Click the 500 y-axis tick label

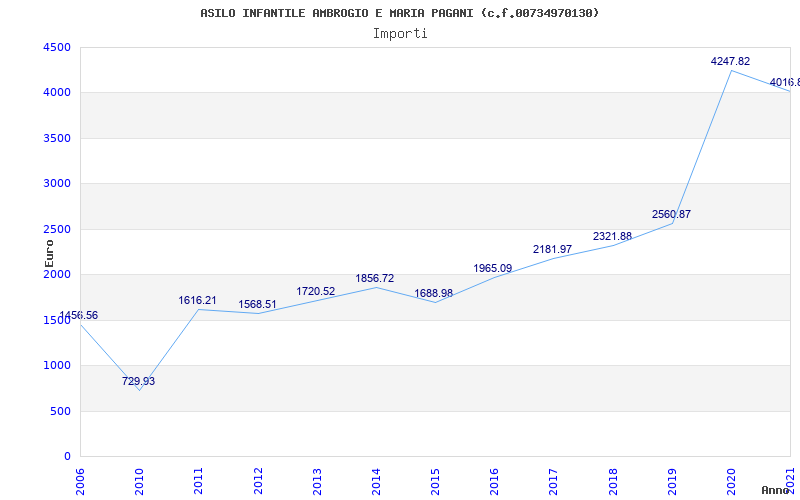[61, 411]
